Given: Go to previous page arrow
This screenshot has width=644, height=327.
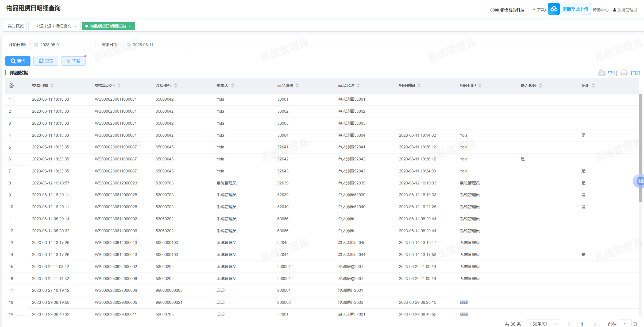Looking at the screenshot, I should pos(569,324).
